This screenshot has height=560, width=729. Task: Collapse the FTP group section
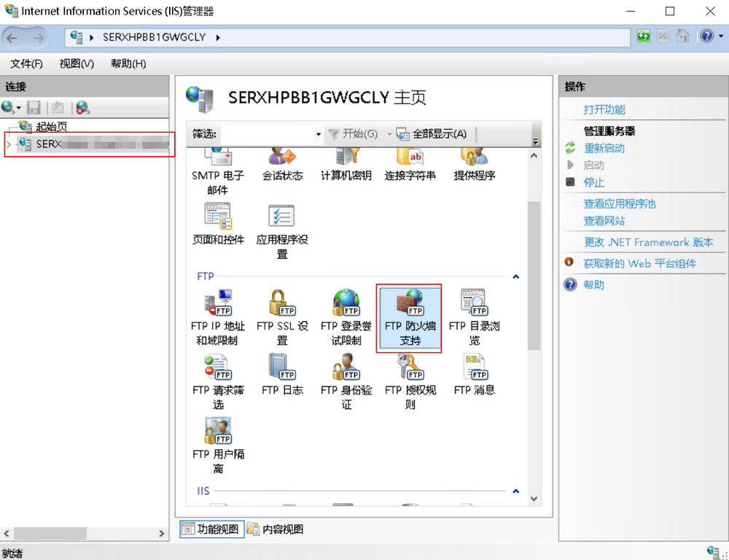(x=515, y=277)
